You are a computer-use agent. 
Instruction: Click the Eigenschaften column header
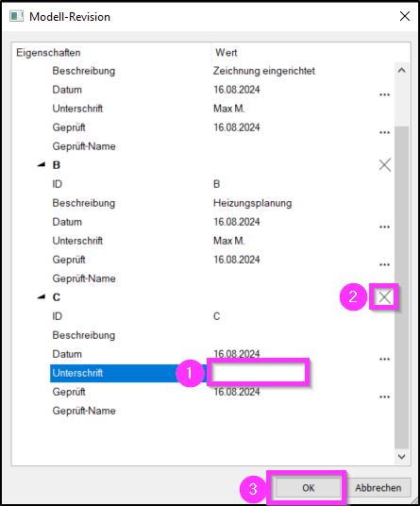click(48, 53)
